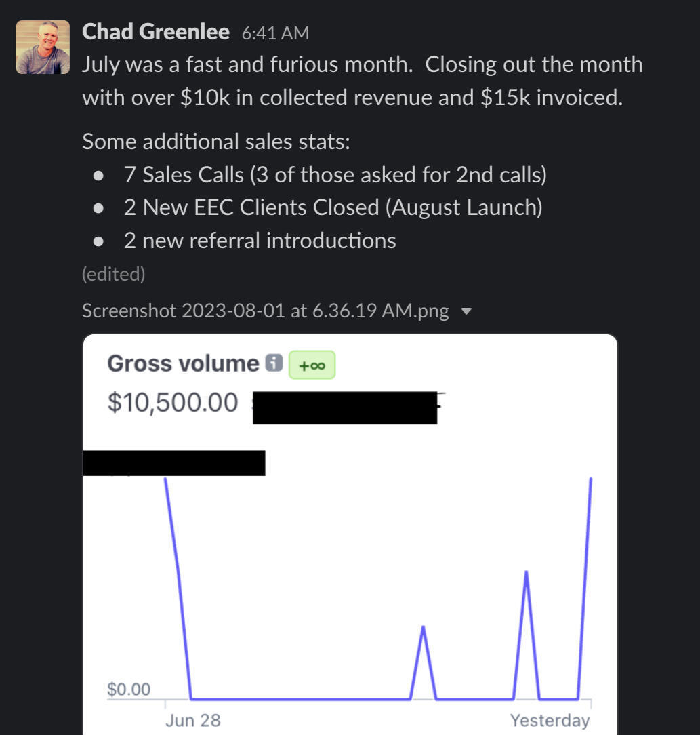Image resolution: width=700 pixels, height=735 pixels.
Task: Collapse the screenshot attachment with the caret
Action: pos(466,312)
